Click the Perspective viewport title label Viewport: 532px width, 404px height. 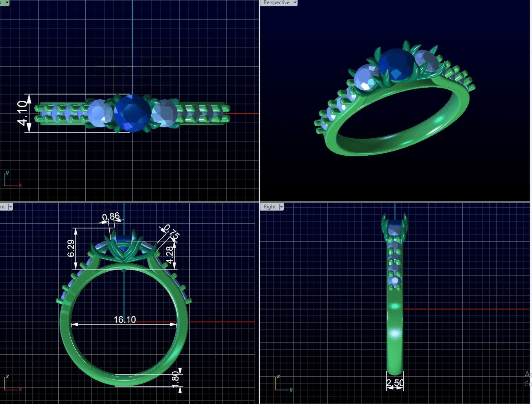[x=276, y=3]
